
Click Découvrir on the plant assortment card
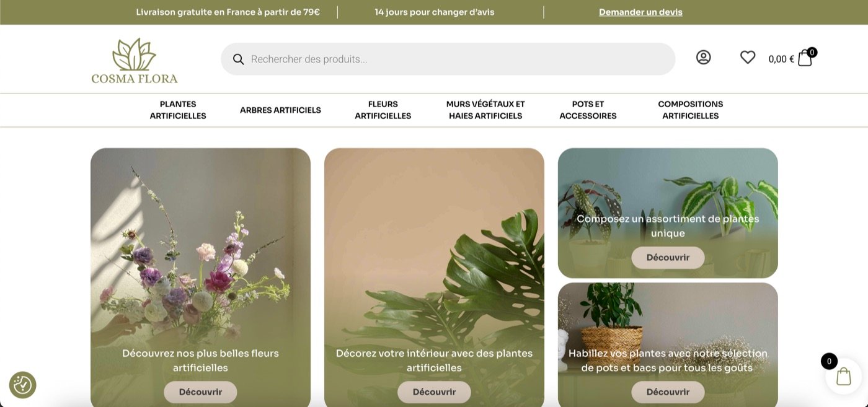(668, 258)
